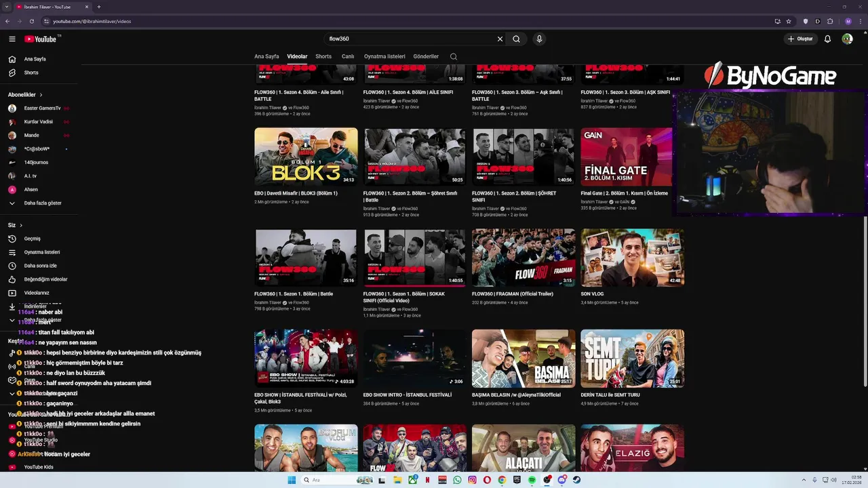Open FLOW360 FRAGMAN Official Trailer title
Image resolution: width=868 pixels, height=488 pixels.
[x=513, y=294]
